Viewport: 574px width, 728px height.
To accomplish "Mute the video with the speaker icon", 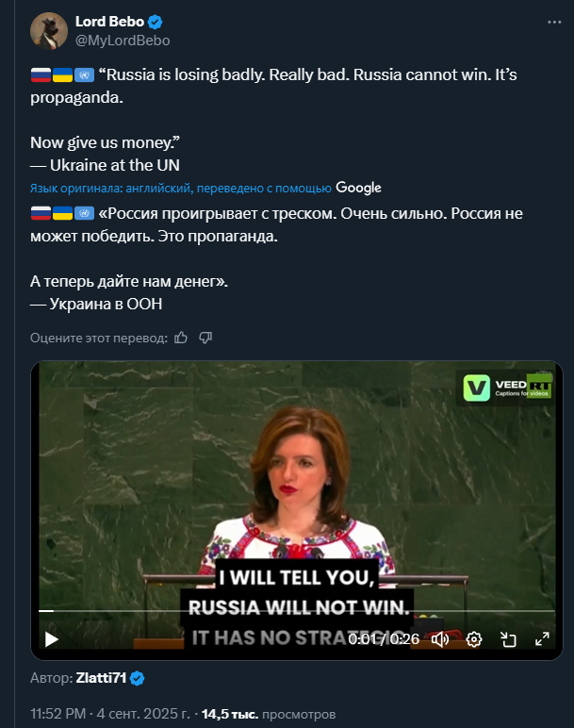I will (440, 639).
